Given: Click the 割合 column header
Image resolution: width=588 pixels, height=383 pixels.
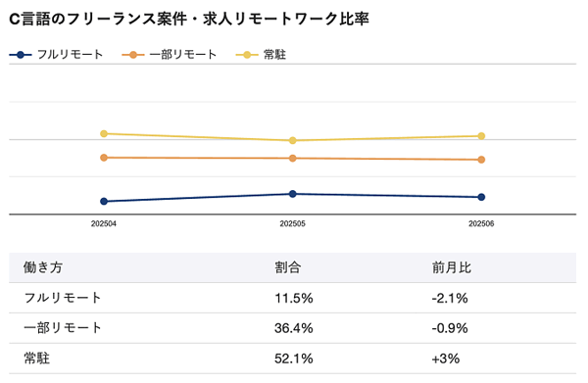Looking at the screenshot, I should (x=287, y=267).
